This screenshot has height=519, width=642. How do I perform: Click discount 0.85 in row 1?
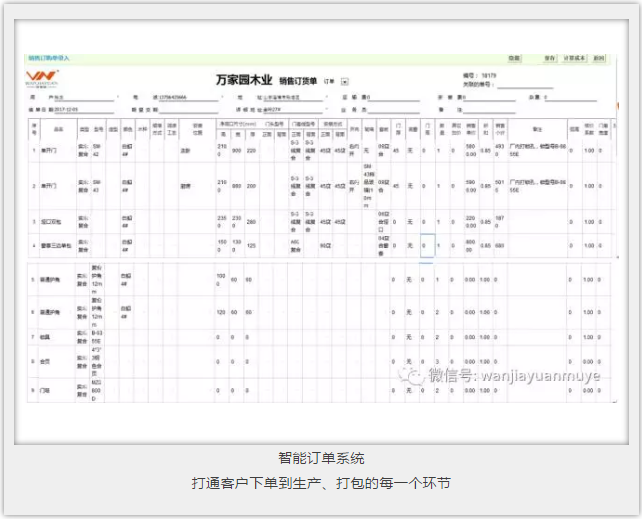[x=486, y=151]
